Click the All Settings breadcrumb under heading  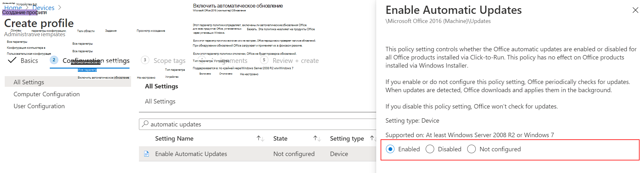pyautogui.click(x=160, y=101)
